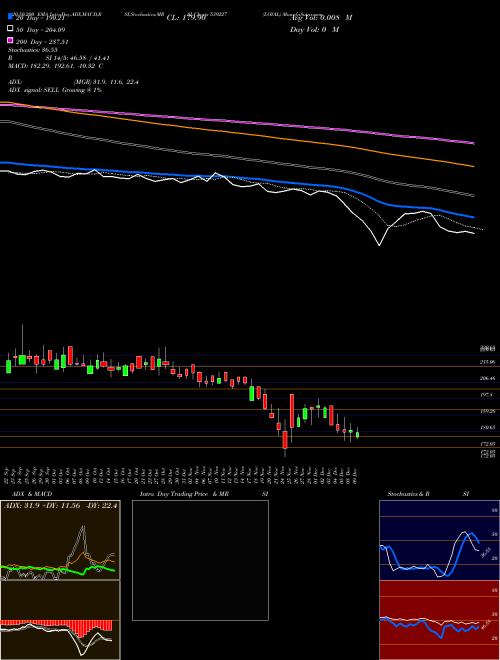Click the 189.26 price axis label
Screen dimensions: 500x660
pos(488,411)
